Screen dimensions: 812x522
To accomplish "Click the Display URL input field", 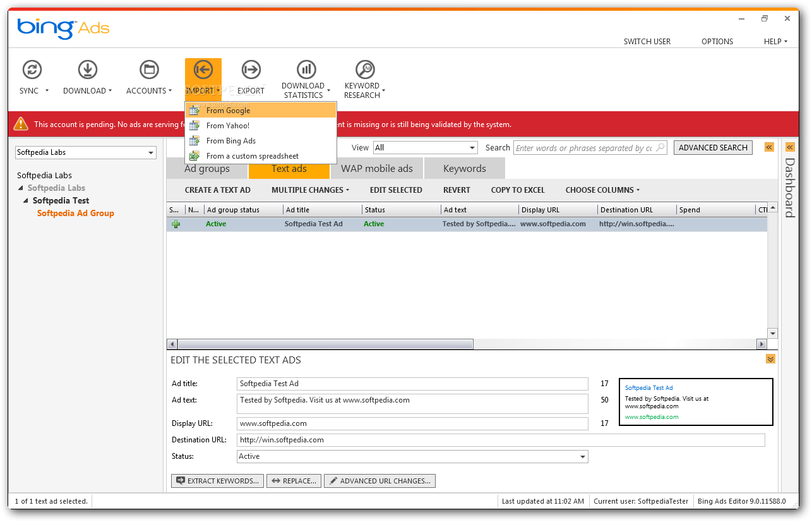I will click(412, 423).
